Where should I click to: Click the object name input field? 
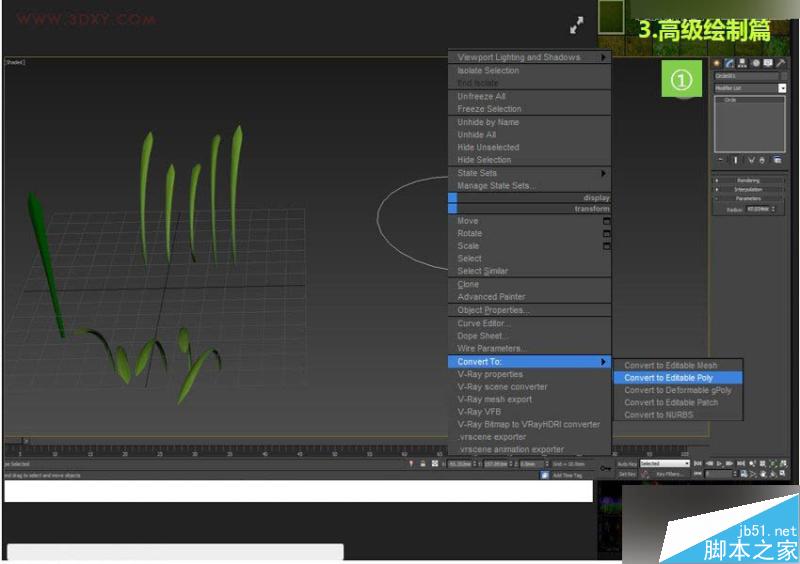[x=746, y=76]
